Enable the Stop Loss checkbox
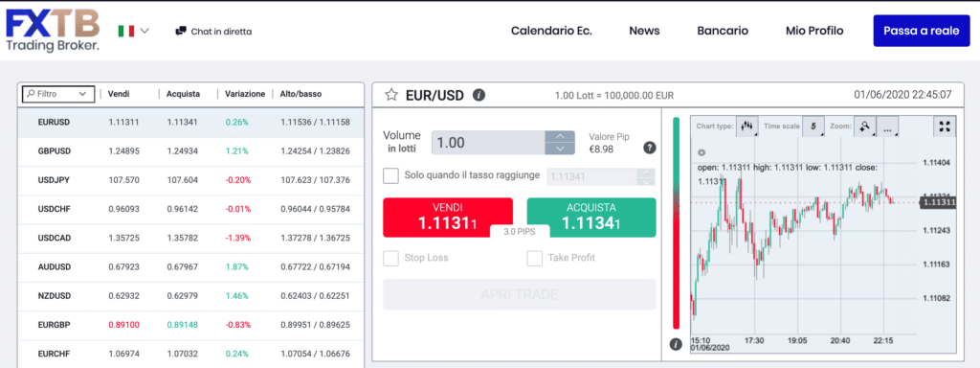Screen dimensions: 980x368 390,258
